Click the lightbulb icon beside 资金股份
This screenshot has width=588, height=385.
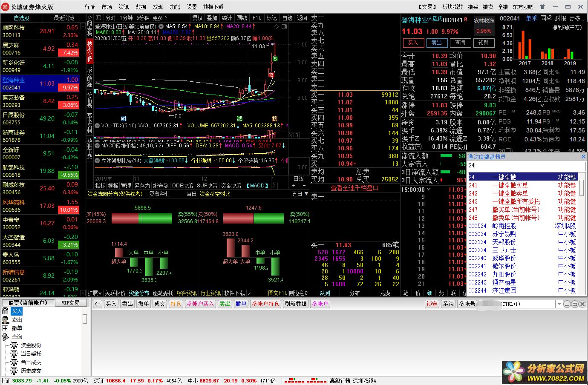click(14, 345)
